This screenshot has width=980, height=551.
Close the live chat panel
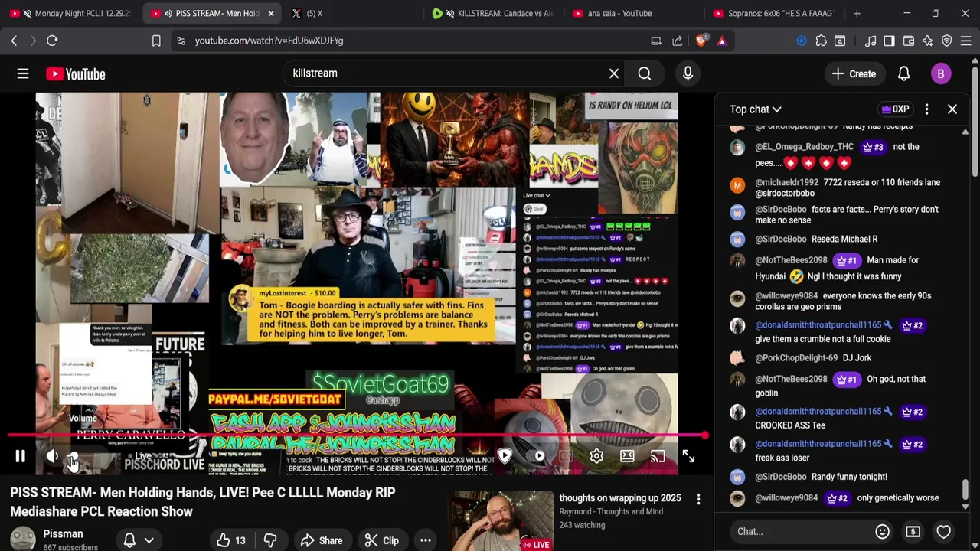pos(952,109)
